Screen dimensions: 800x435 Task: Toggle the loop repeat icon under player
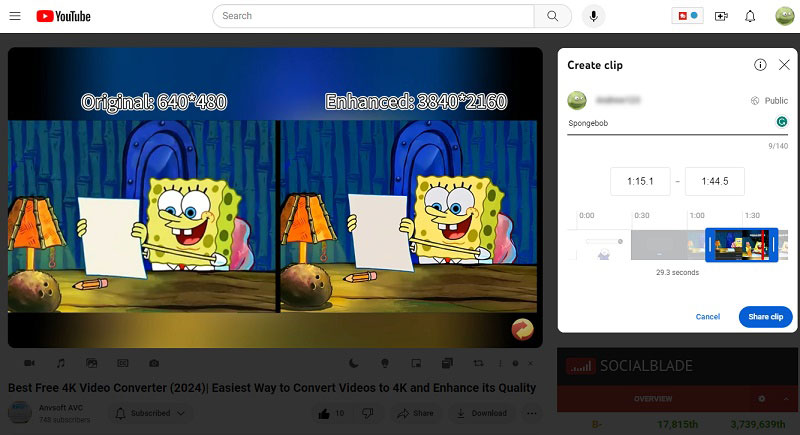point(478,363)
